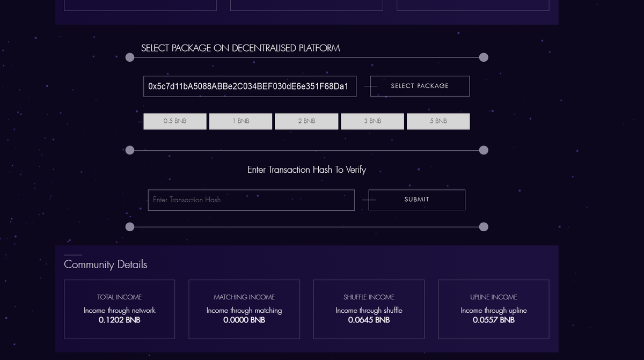Click the SELECT PACKAGE ON DECENTRALISED PLATFORM title
The image size is (644, 360).
[x=240, y=48]
